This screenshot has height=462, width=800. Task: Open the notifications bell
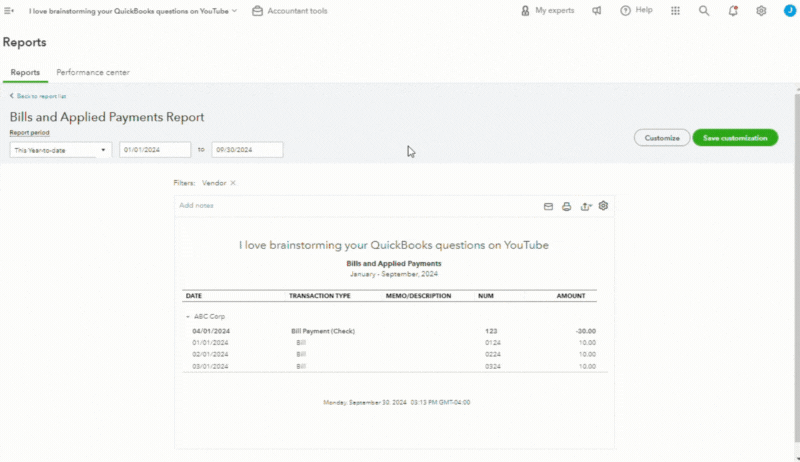[x=733, y=11]
